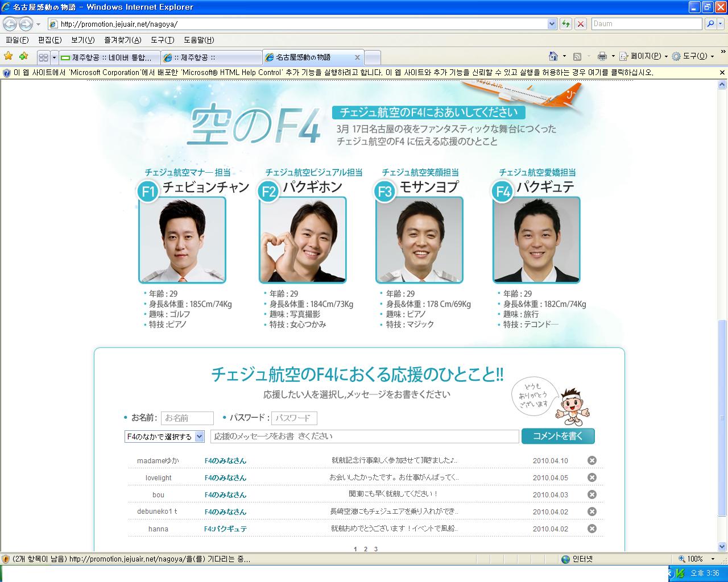Close the information bar
The image size is (728, 582).
tap(722, 73)
